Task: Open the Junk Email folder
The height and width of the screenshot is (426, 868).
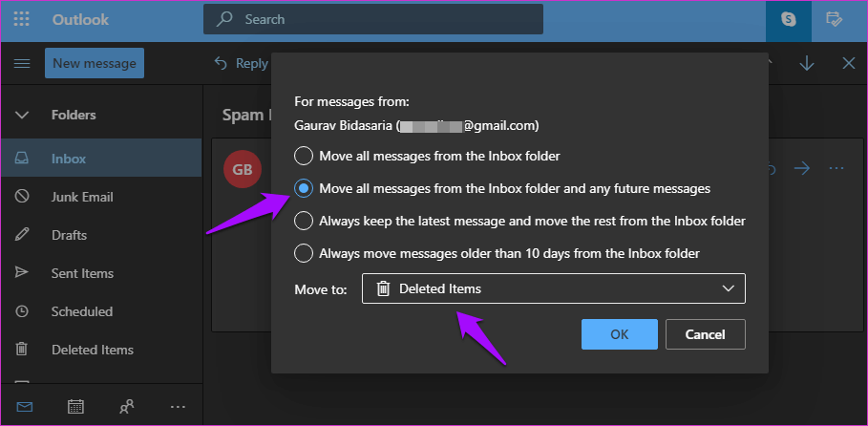Action: 101,197
